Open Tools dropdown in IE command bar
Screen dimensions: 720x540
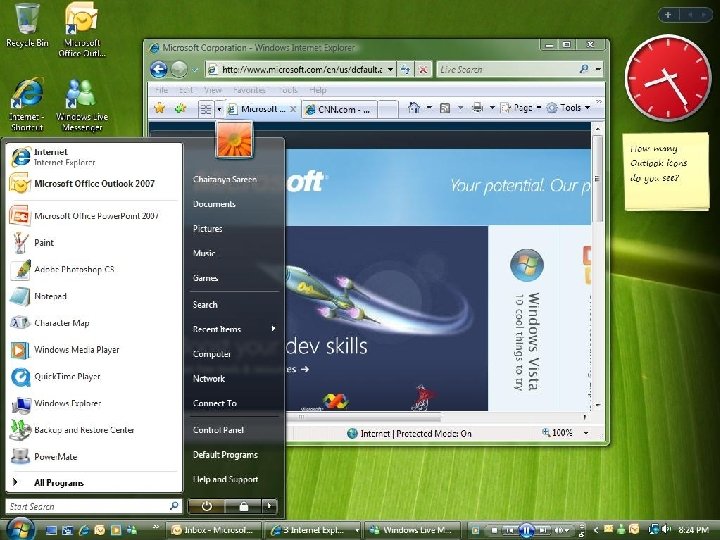point(569,107)
